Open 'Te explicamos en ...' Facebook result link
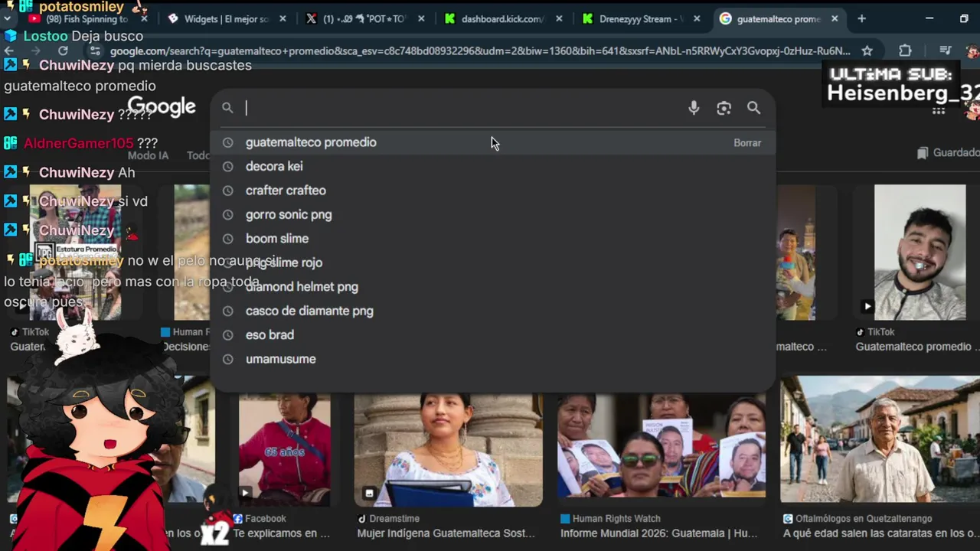The height and width of the screenshot is (551, 980). tap(281, 533)
